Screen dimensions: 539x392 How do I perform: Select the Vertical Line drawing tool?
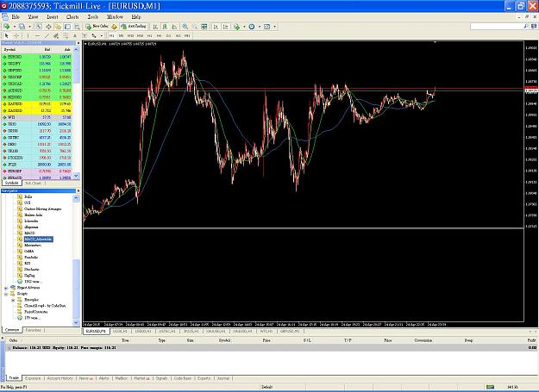(28, 35)
